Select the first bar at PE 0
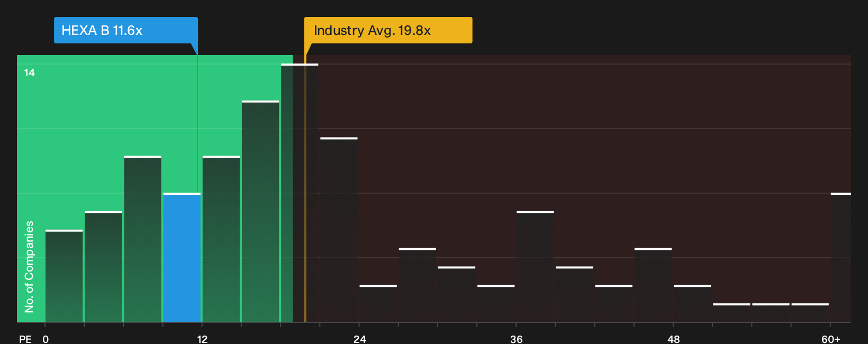The image size is (868, 344). coord(64,276)
